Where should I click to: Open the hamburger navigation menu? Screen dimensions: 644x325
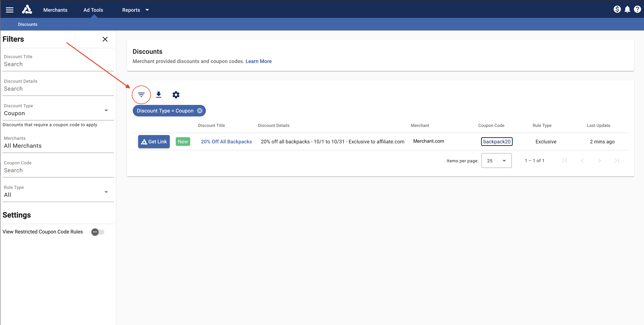pos(10,10)
